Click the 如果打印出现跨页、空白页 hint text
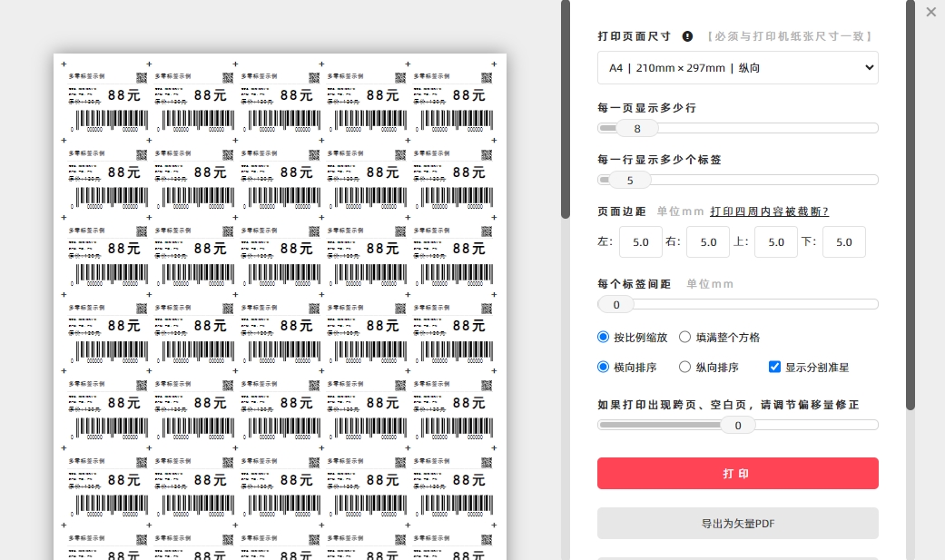The height and width of the screenshot is (560, 945). pyautogui.click(x=728, y=405)
